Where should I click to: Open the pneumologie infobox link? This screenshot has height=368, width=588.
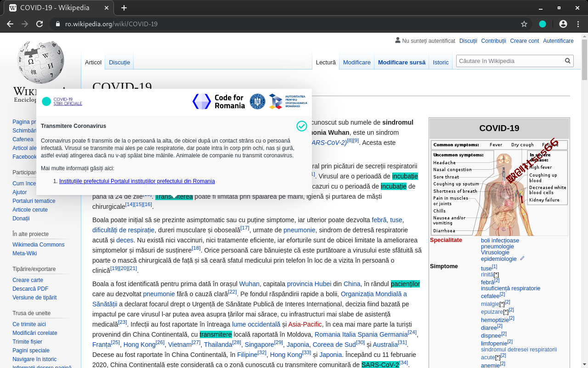click(x=498, y=247)
